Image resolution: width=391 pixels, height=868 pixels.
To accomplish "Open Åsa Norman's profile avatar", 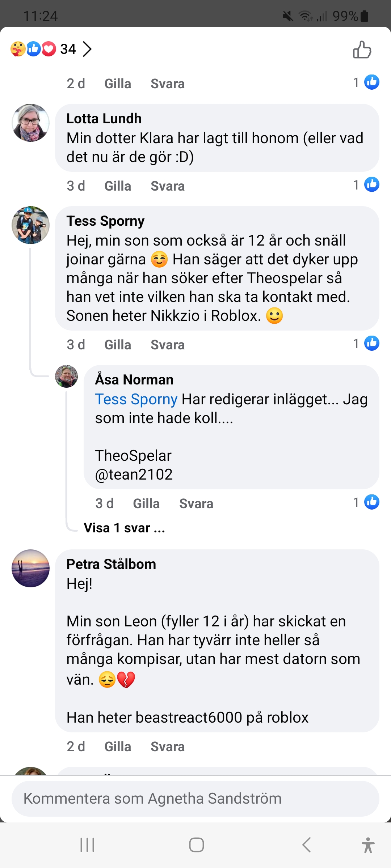I will click(66, 376).
